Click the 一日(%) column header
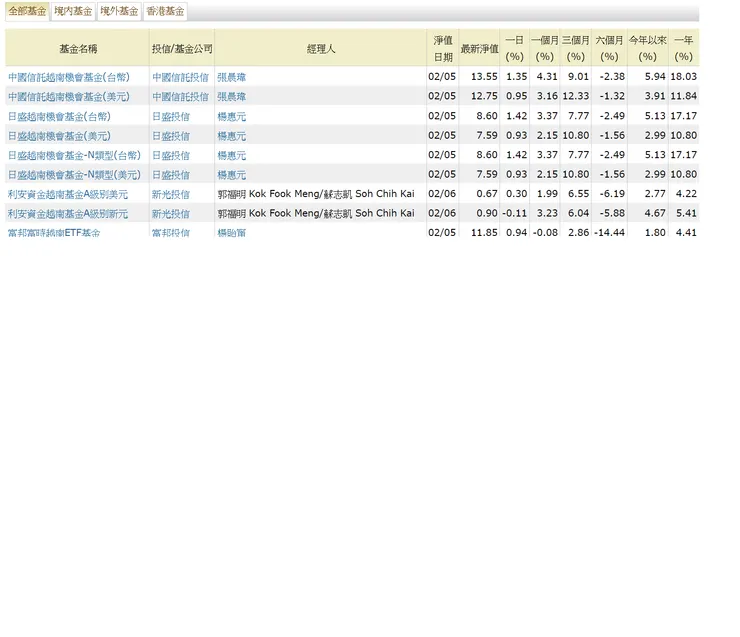The width and height of the screenshot is (740, 637). 514,49
